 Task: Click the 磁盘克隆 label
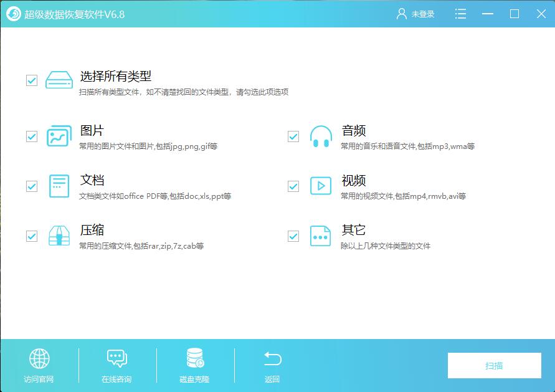pyautogui.click(x=194, y=380)
